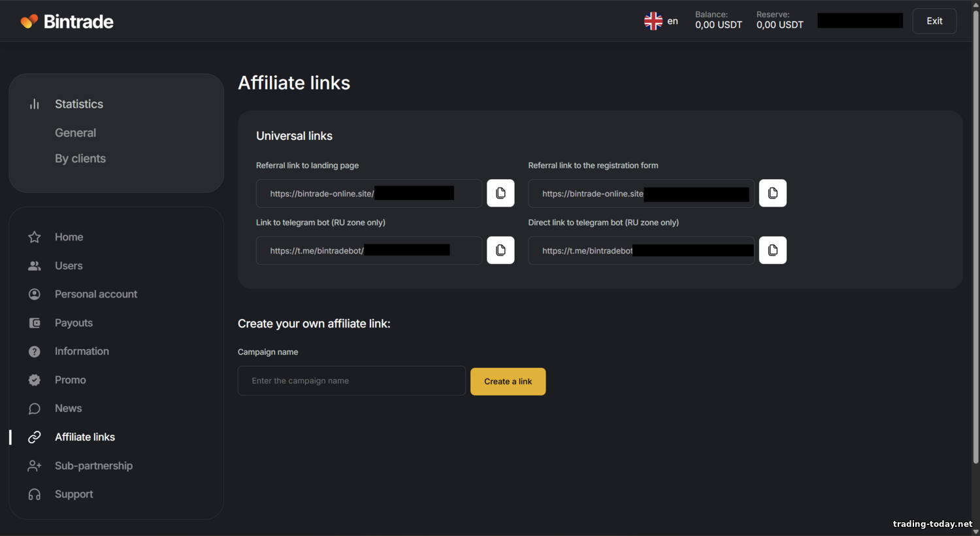This screenshot has height=536, width=980.
Task: Click the Support headset icon
Action: tap(35, 495)
